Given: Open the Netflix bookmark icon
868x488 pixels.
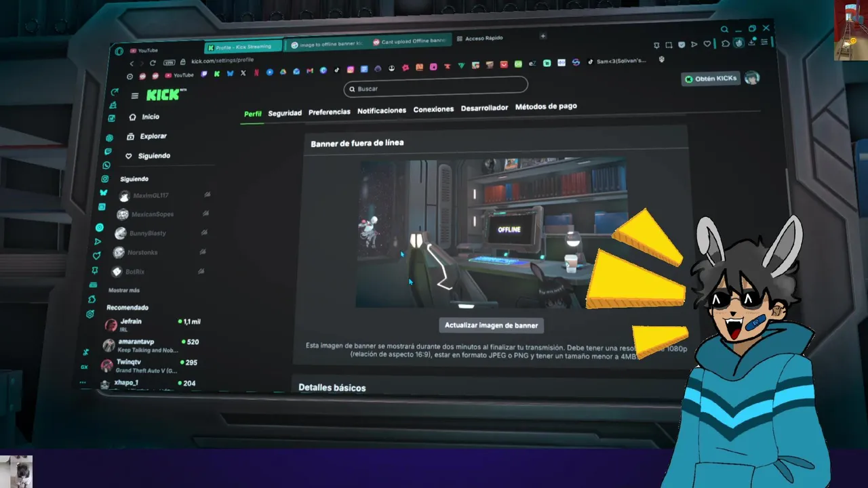Looking at the screenshot, I should [x=256, y=73].
